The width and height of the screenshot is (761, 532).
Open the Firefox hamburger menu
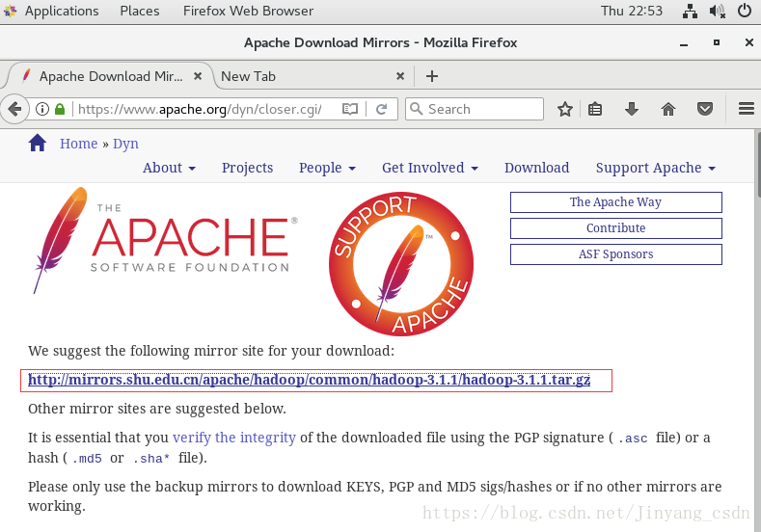coord(747,109)
